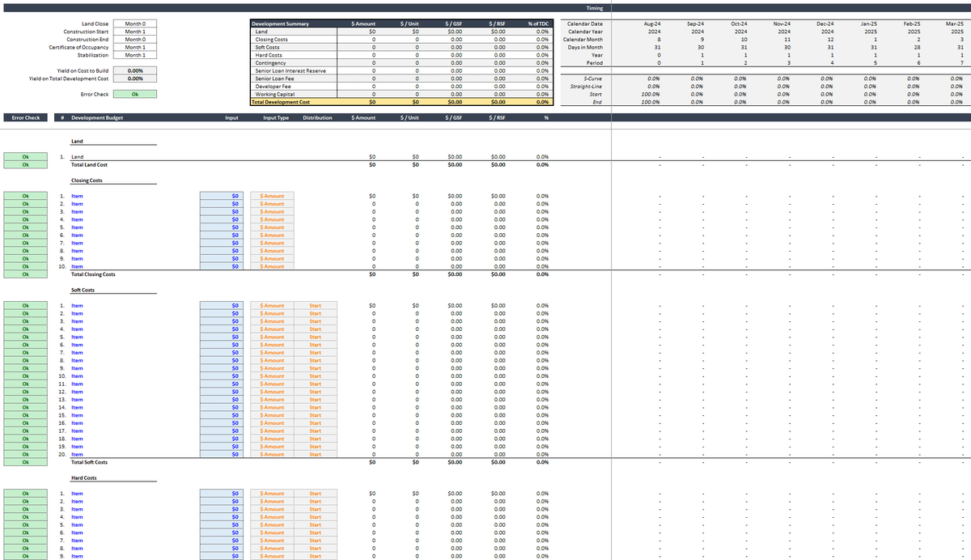Select the Soft Costs section heading
Image resolution: width=971 pixels, height=560 pixels.
coord(83,290)
